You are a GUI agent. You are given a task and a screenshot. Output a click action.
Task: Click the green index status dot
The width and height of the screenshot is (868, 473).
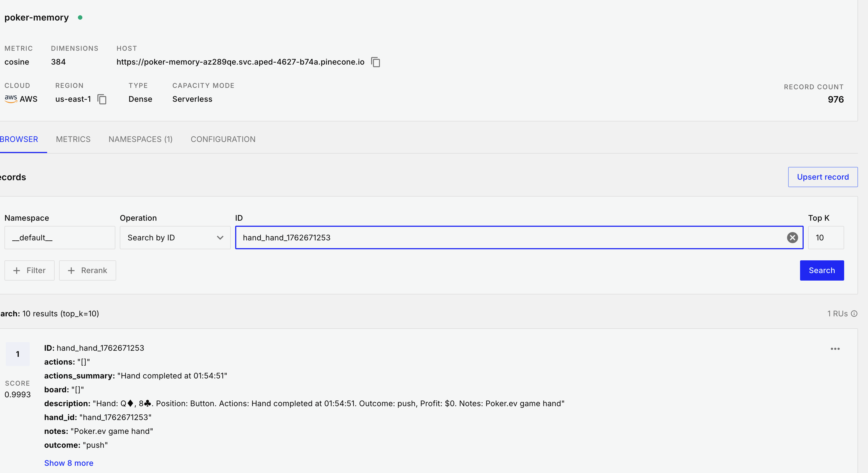pyautogui.click(x=80, y=17)
